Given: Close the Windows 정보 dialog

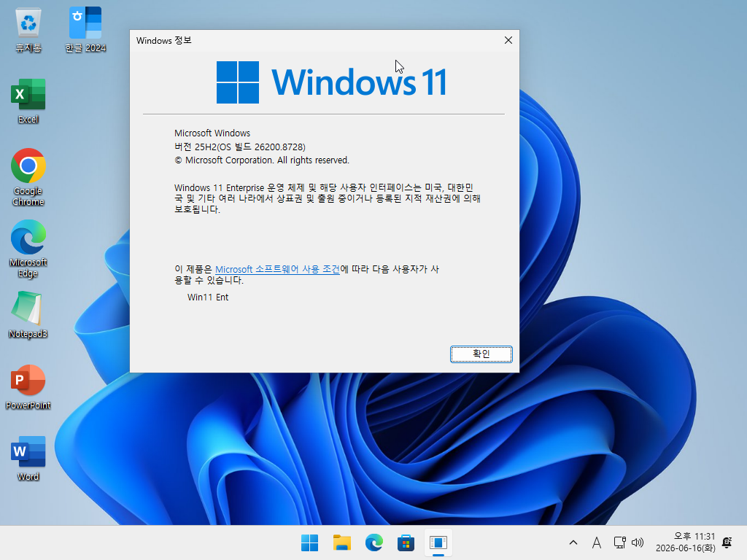Looking at the screenshot, I should click(x=508, y=40).
